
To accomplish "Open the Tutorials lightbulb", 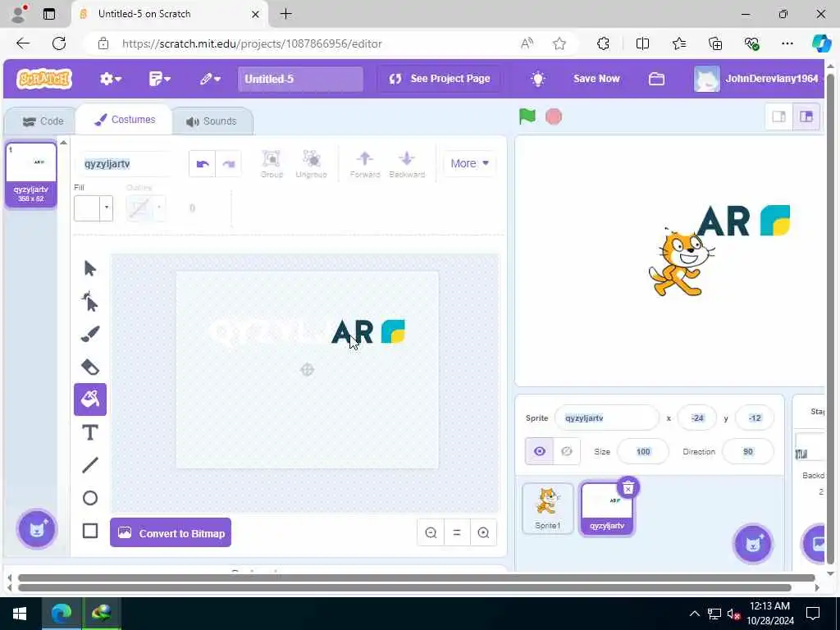I will coord(538,79).
